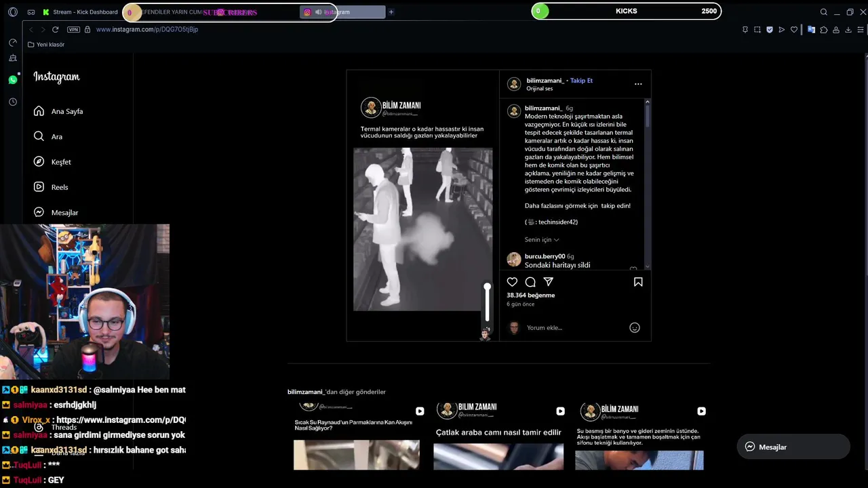The image size is (868, 488).
Task: Open history clock in Opera sidebar
Action: pyautogui.click(x=12, y=102)
